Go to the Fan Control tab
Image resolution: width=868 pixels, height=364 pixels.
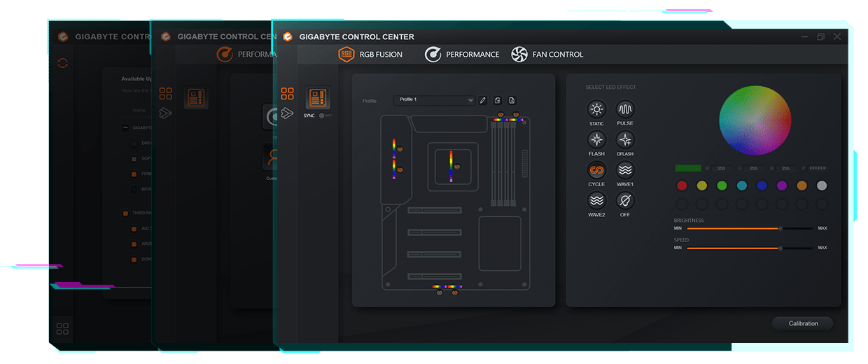coord(547,54)
